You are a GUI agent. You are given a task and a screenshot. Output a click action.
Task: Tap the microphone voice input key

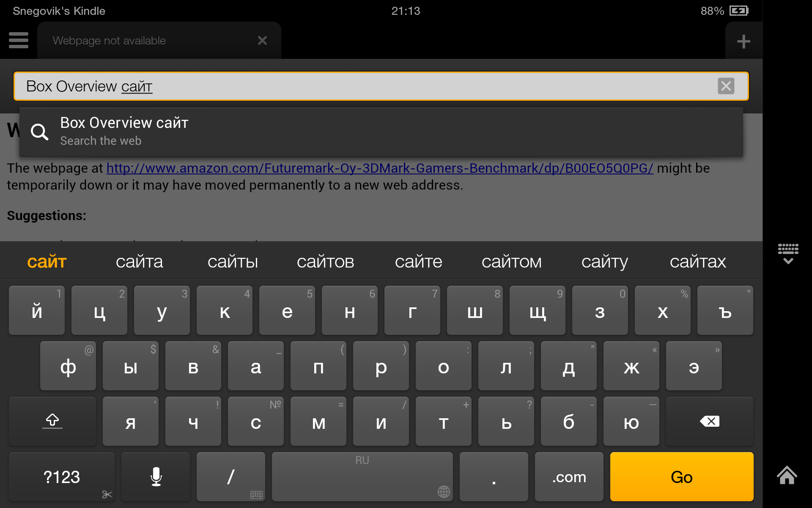tap(156, 477)
